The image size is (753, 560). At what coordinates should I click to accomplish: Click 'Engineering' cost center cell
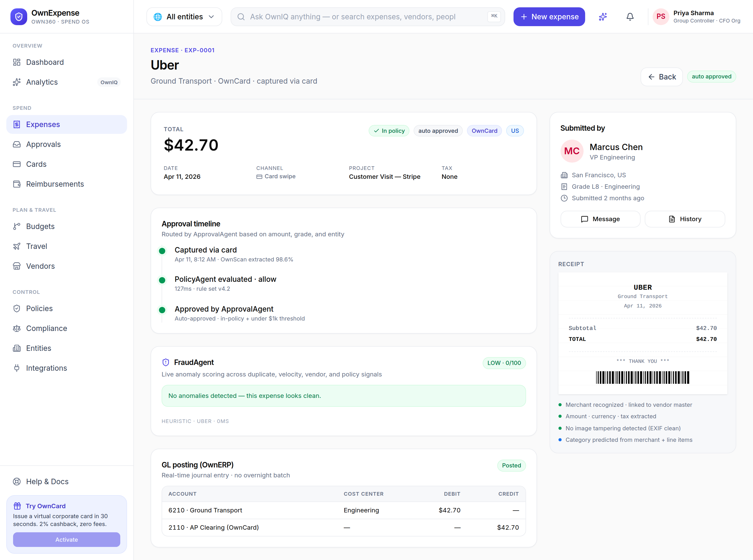[x=361, y=510]
